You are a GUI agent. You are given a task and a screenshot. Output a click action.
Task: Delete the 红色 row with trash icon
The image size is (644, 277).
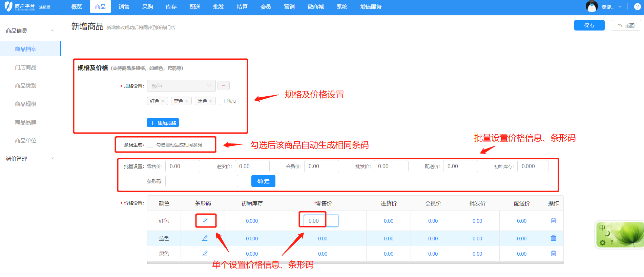[x=553, y=220]
